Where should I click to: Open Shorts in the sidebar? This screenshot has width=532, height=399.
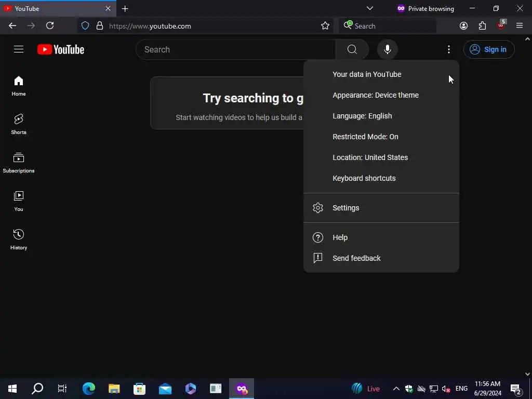19,125
